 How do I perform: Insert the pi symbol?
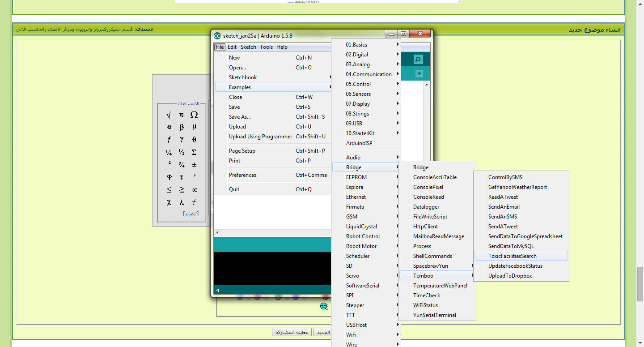(x=182, y=115)
